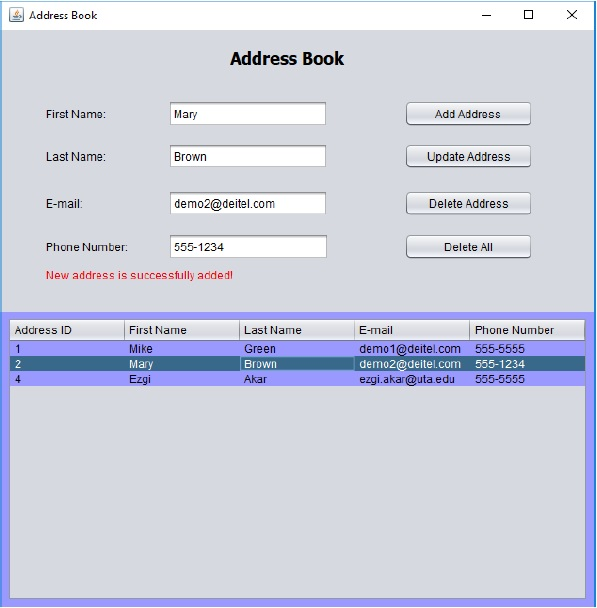Click the Delete All button
Image resolution: width=597 pixels, height=608 pixels.
468,247
